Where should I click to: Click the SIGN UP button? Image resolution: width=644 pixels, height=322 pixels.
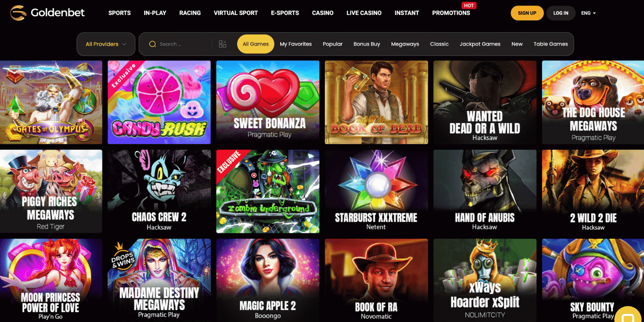(x=527, y=13)
